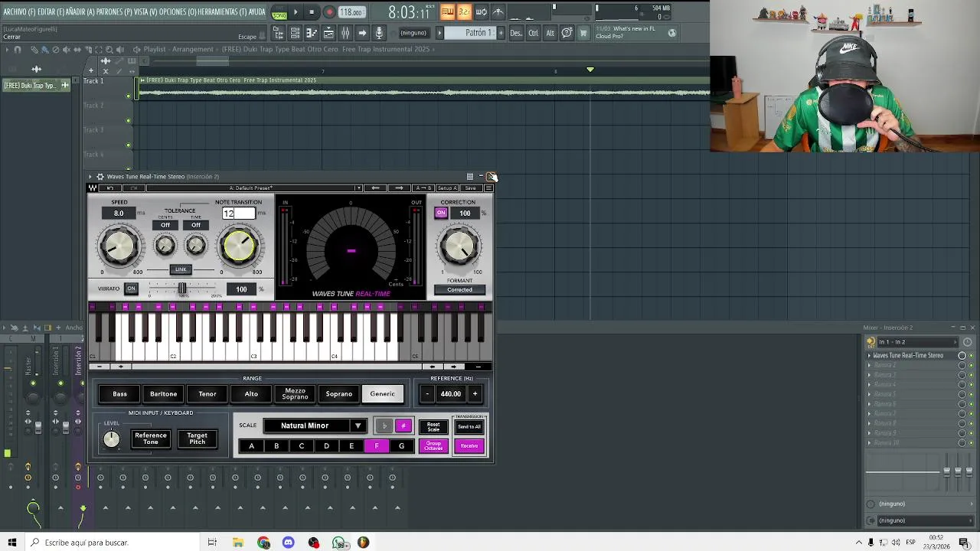Toggle the LINK button under Tolerance
Screen dimensions: 980x551
pyautogui.click(x=181, y=269)
